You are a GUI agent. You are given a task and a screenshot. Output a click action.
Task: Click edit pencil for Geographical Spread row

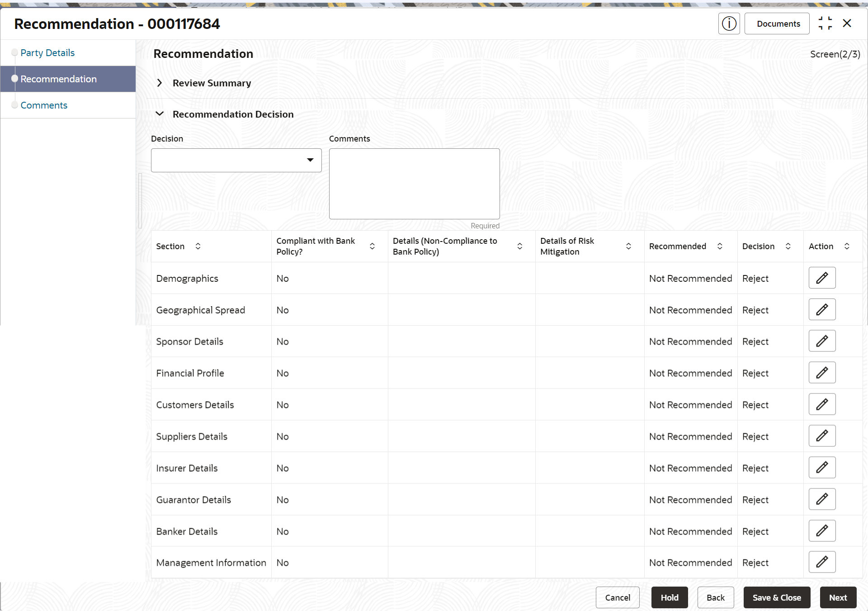click(x=821, y=309)
